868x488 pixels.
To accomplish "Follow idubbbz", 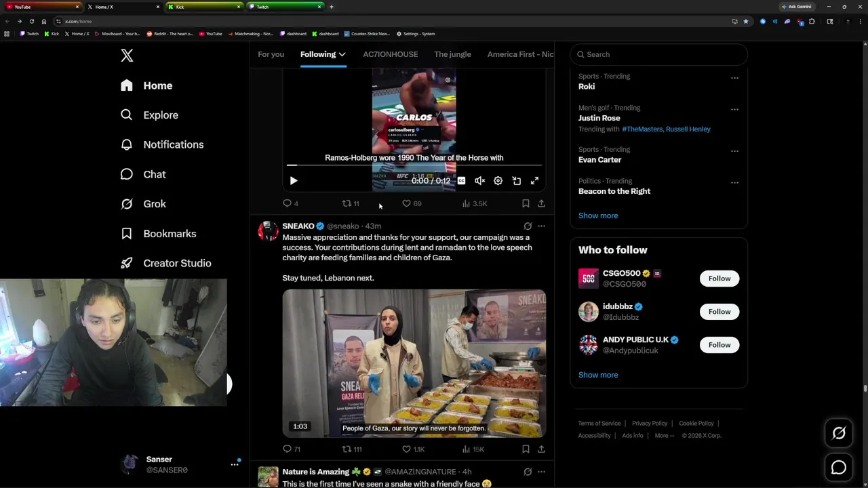I will coord(719,312).
